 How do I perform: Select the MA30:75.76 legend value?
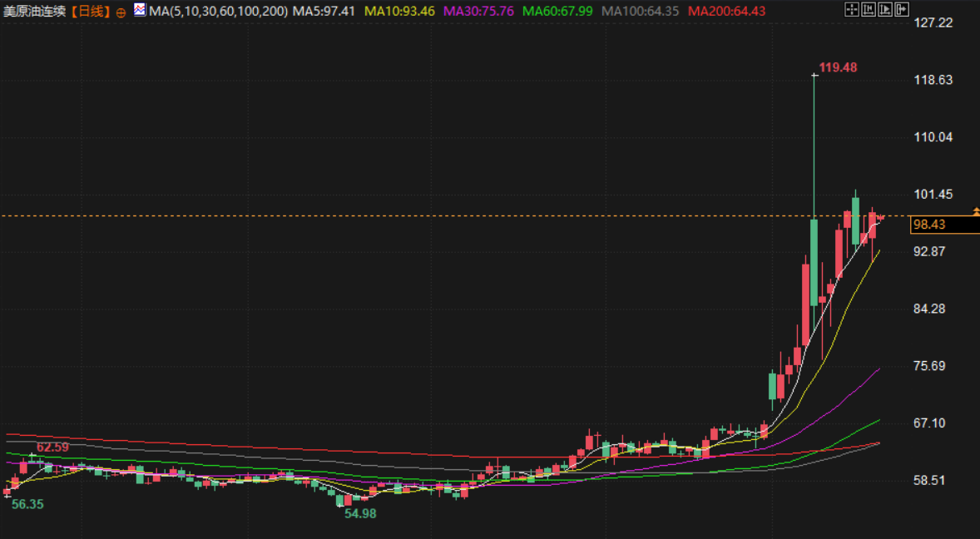[478, 12]
